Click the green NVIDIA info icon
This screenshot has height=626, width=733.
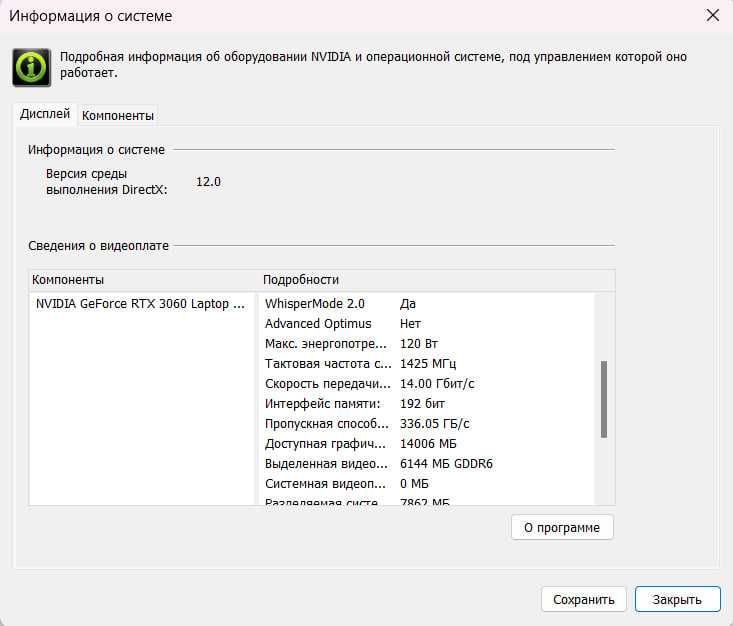(x=31, y=67)
